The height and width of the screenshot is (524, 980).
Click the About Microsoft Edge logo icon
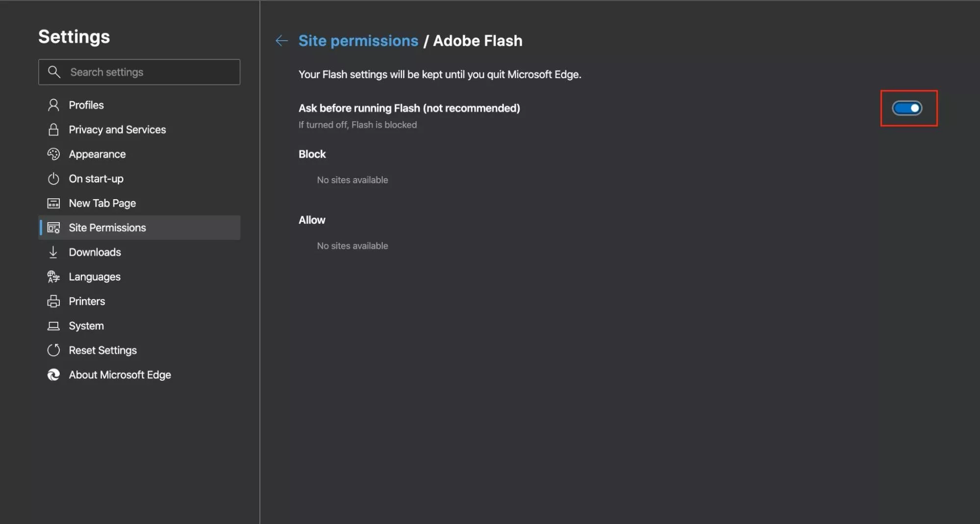coord(53,375)
